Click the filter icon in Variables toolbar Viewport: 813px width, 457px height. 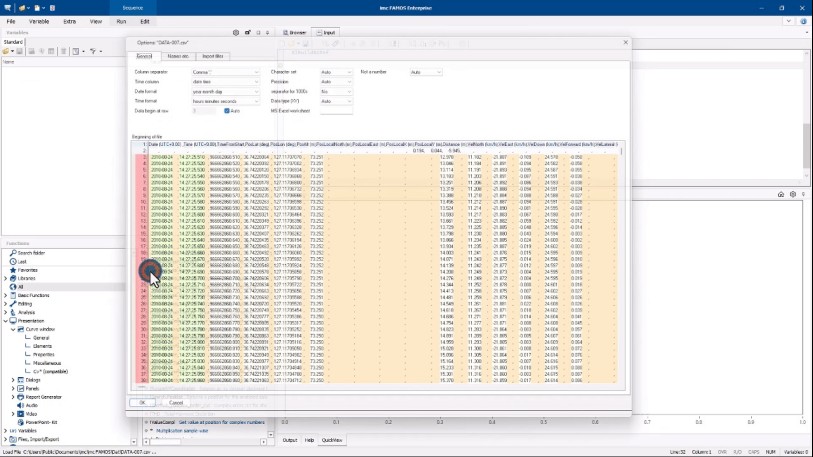tap(93, 51)
